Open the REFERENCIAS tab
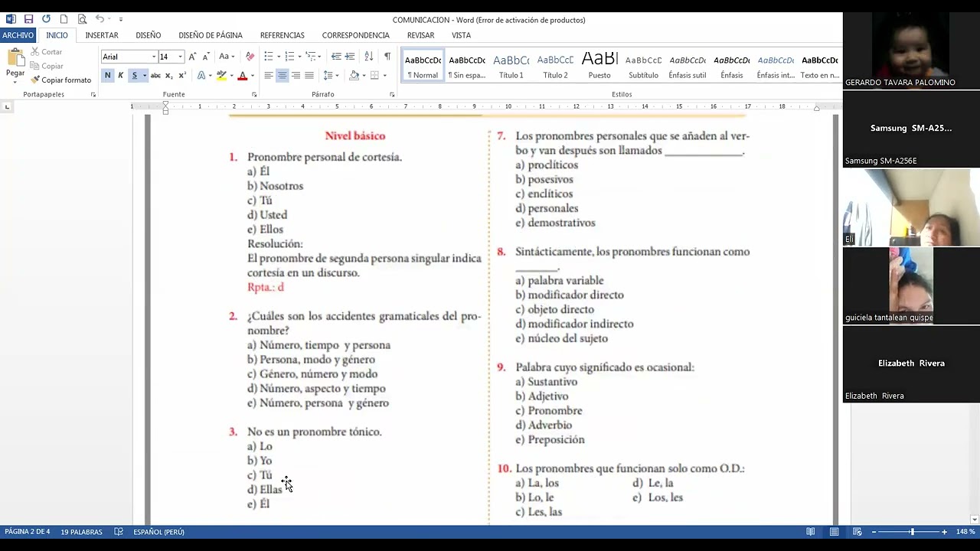Viewport: 980px width, 551px height. tap(283, 35)
